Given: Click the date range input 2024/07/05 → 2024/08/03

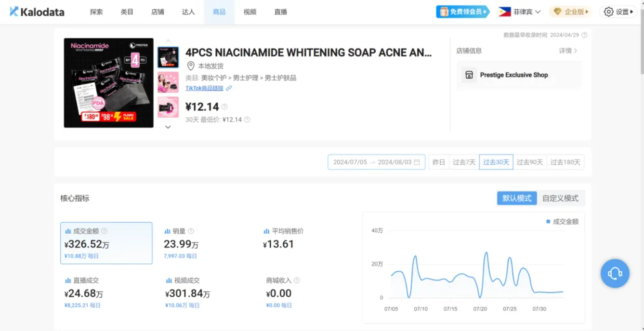Looking at the screenshot, I should coord(377,162).
